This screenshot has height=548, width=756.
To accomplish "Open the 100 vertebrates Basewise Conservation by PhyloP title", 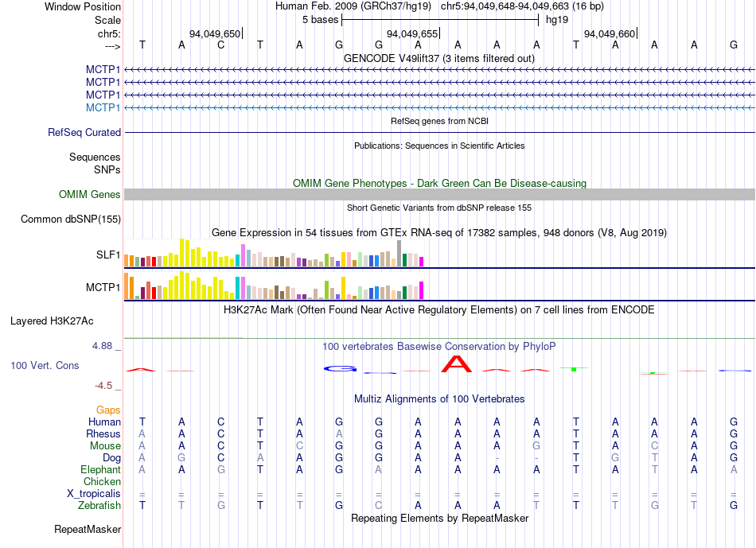I will 439,347.
